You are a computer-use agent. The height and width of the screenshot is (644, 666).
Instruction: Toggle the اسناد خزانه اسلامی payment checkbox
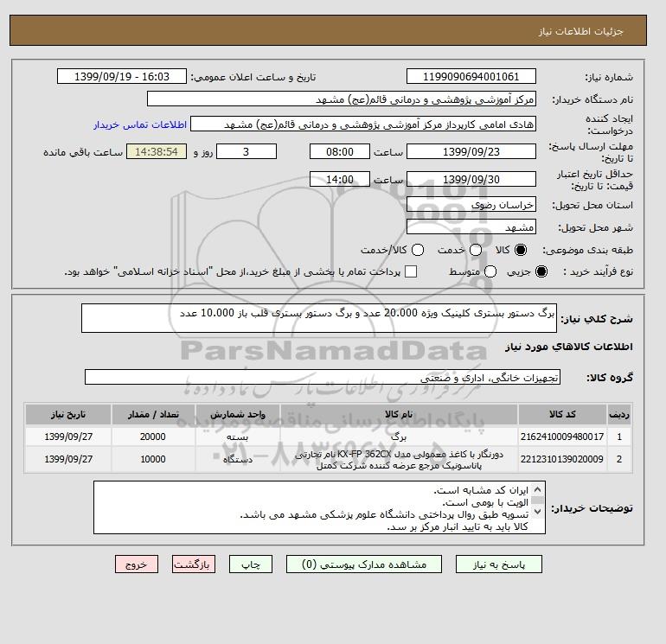coord(411,271)
